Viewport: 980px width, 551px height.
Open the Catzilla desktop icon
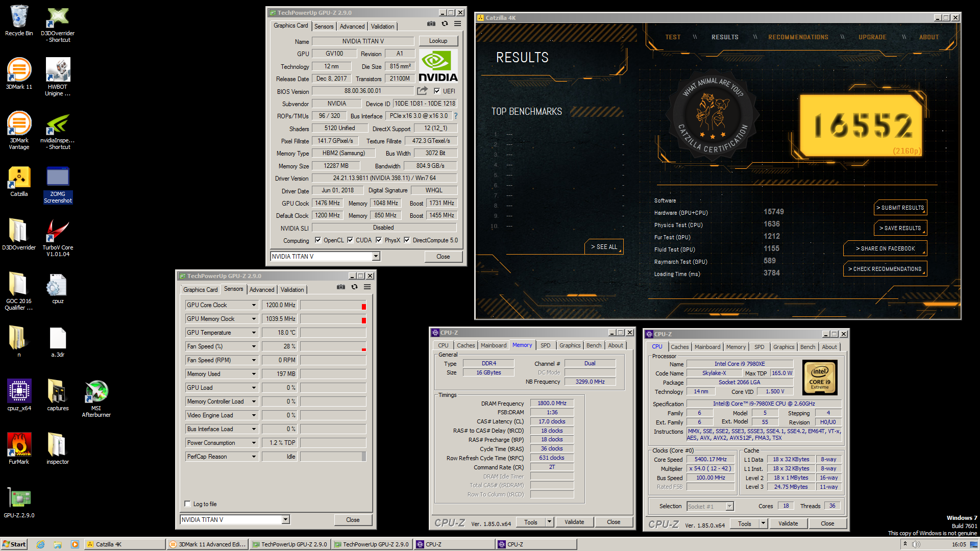[19, 181]
